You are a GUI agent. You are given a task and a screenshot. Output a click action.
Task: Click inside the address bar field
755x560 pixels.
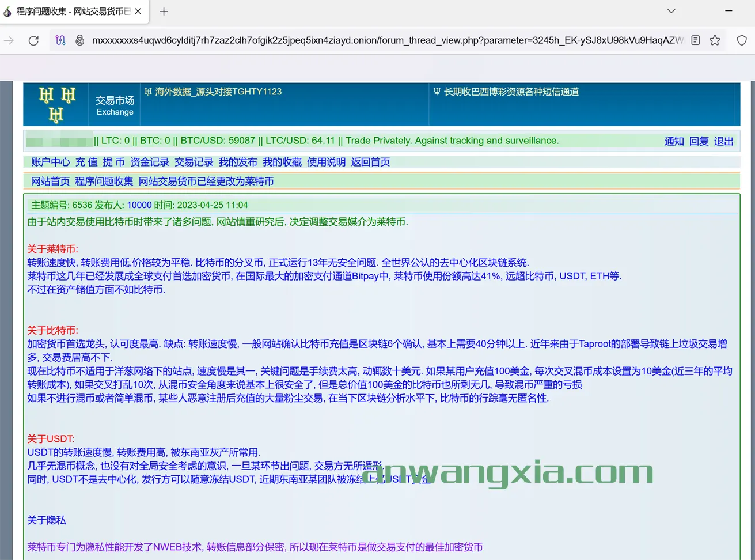coord(346,40)
